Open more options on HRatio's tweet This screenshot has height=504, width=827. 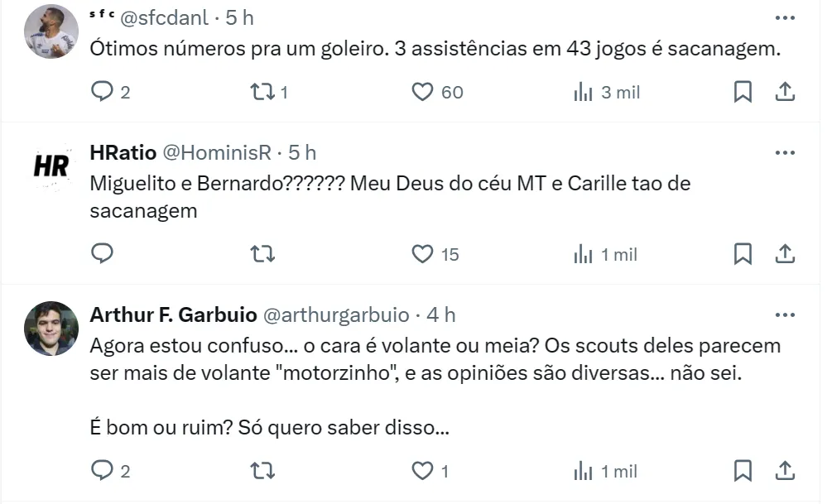coord(784,153)
